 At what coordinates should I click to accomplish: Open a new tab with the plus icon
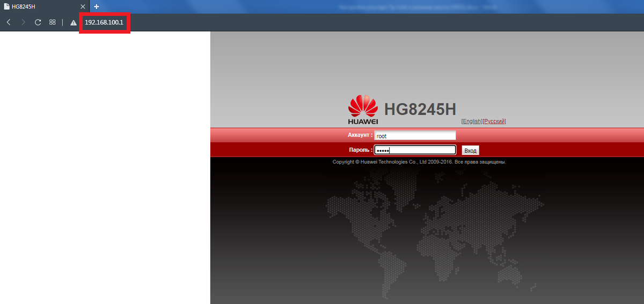[x=97, y=6]
